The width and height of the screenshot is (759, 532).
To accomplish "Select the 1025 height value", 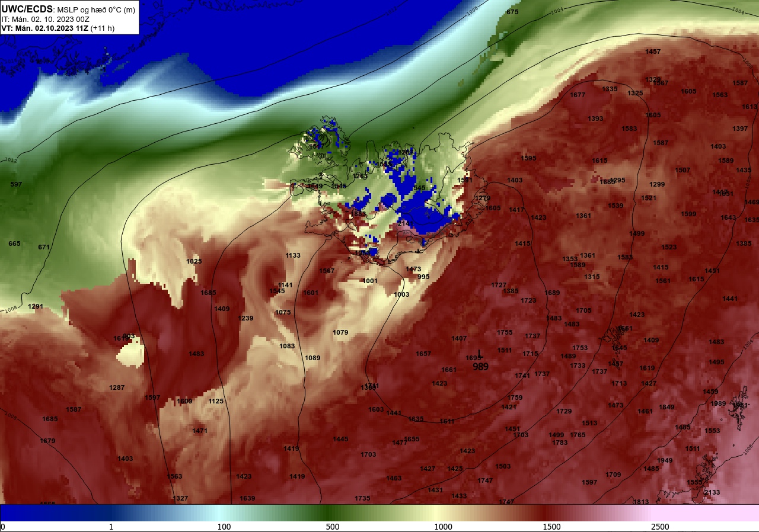I will tap(194, 261).
